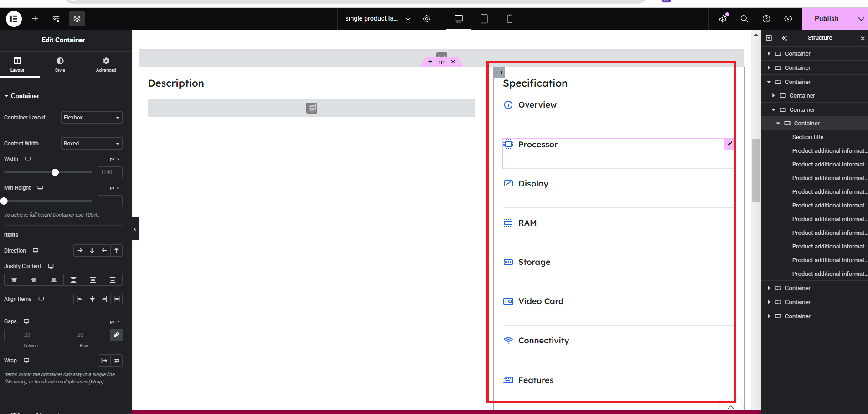Select the Description widget placeholder
868x414 pixels.
[x=311, y=108]
